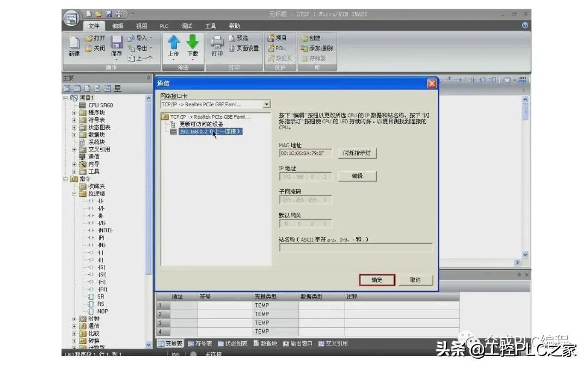The height and width of the screenshot is (368, 588).
Task: Open 页面设置 (Page Setup)
Action: (244, 48)
